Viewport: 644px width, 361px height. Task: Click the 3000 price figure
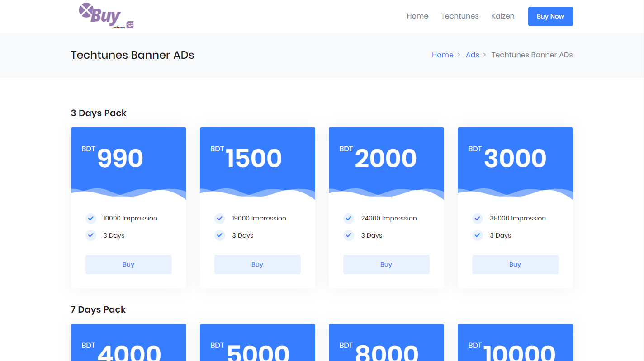pos(515,158)
